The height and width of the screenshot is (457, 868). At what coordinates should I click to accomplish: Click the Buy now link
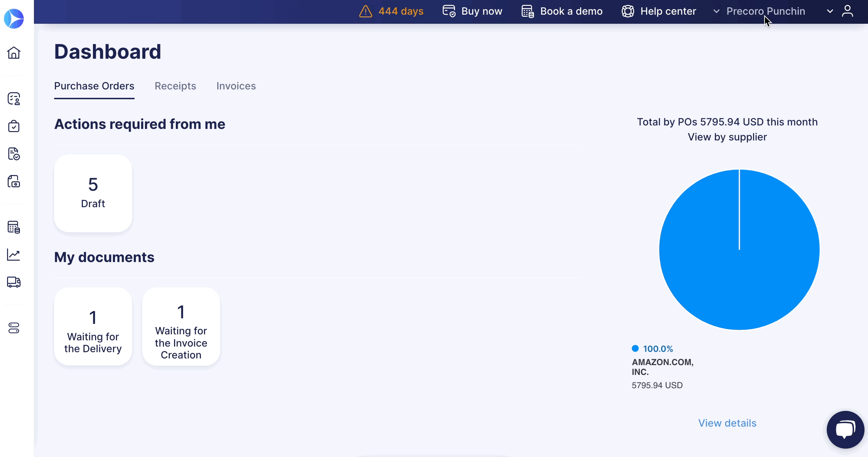click(482, 11)
